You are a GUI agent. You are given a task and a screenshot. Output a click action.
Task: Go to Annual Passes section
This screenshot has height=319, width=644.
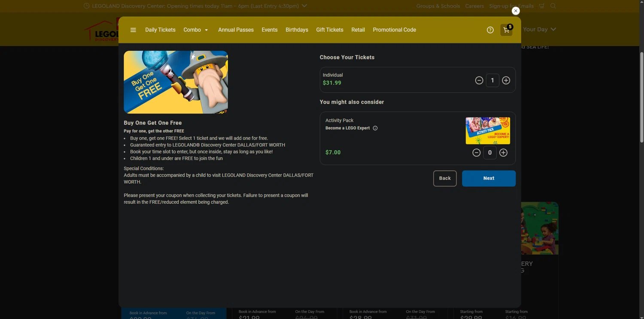coord(236,30)
